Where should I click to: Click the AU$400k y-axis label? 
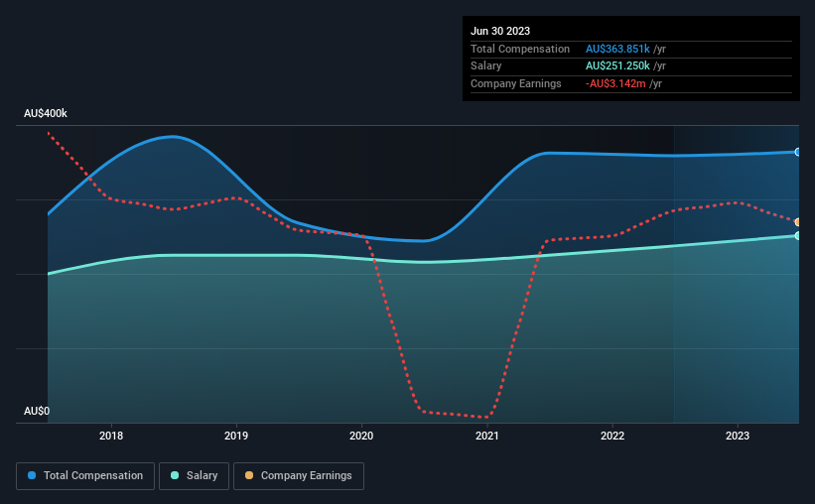[46, 113]
